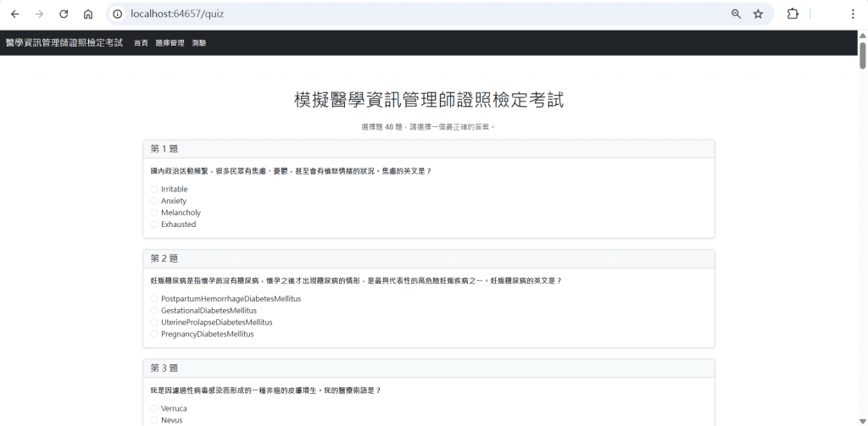Click the scrollbar down arrow
The width and height of the screenshot is (868, 426).
(862, 422)
